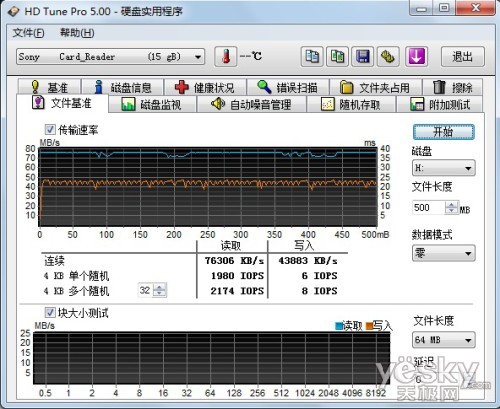Increase the 500 MB file length spinner

[x=451, y=204]
